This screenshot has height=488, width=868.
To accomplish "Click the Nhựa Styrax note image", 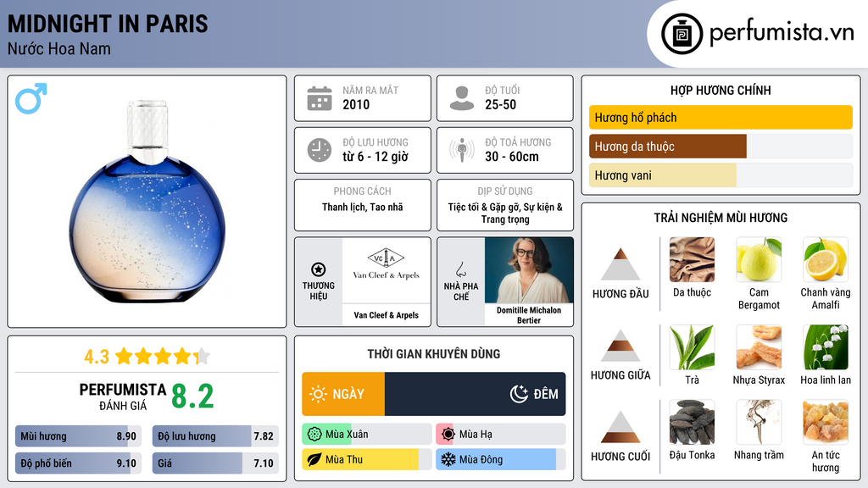I will (759, 347).
